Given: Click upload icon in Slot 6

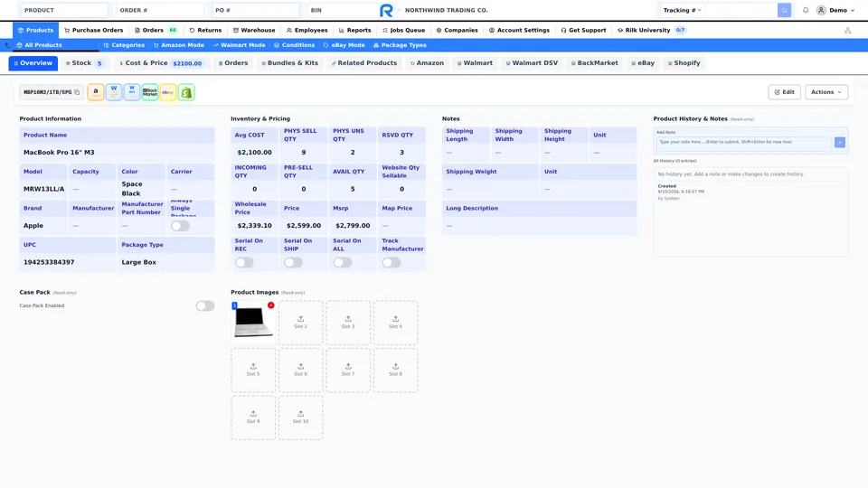Looking at the screenshot, I should (300, 366).
